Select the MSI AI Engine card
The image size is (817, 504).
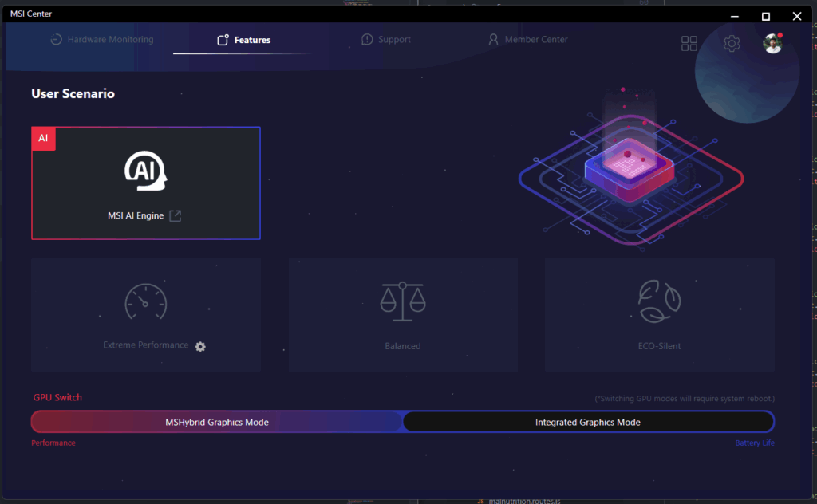[146, 183]
